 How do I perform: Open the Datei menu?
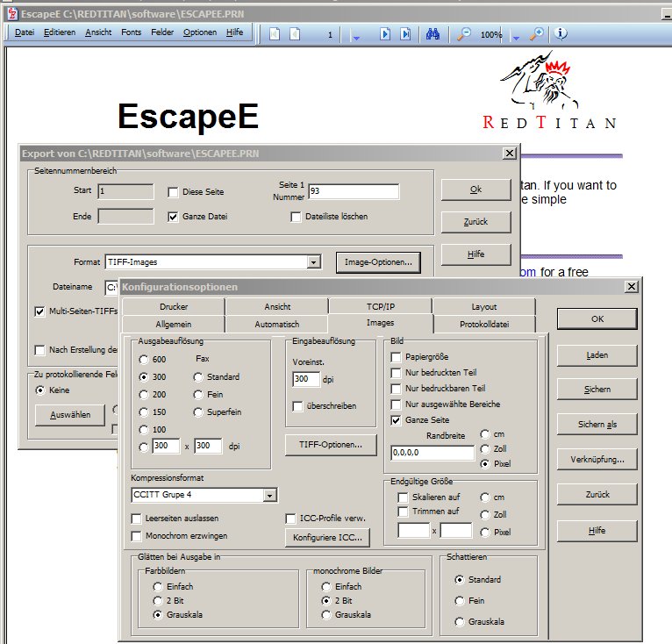[25, 32]
